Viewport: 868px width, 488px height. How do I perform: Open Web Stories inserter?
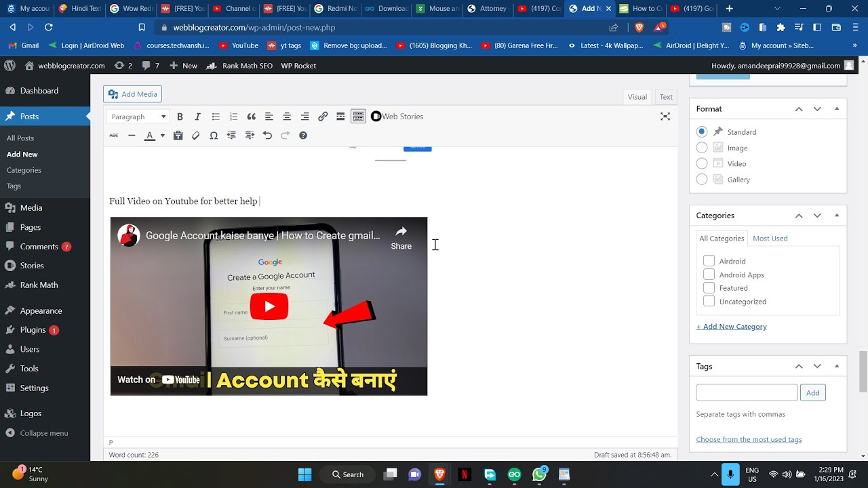coord(397,117)
